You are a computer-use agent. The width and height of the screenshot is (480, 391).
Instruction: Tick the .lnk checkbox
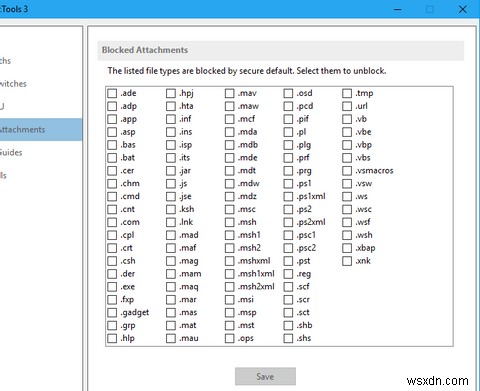[171, 222]
